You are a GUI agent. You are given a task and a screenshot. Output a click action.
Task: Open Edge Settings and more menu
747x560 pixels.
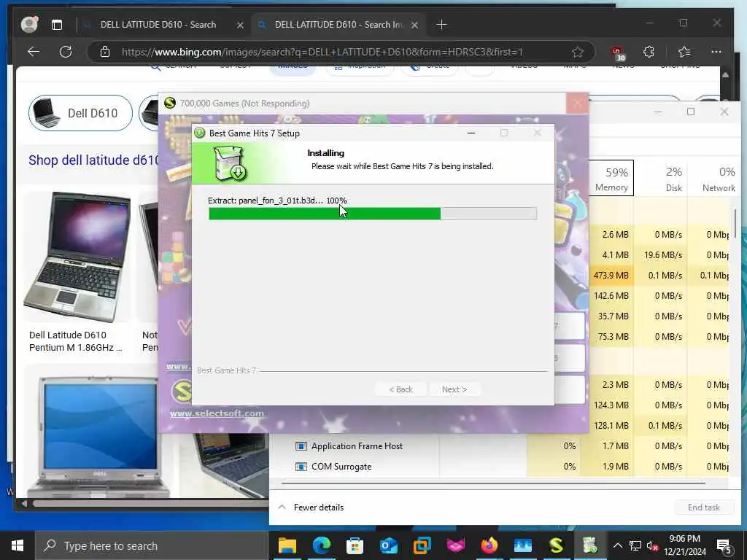[x=716, y=52]
